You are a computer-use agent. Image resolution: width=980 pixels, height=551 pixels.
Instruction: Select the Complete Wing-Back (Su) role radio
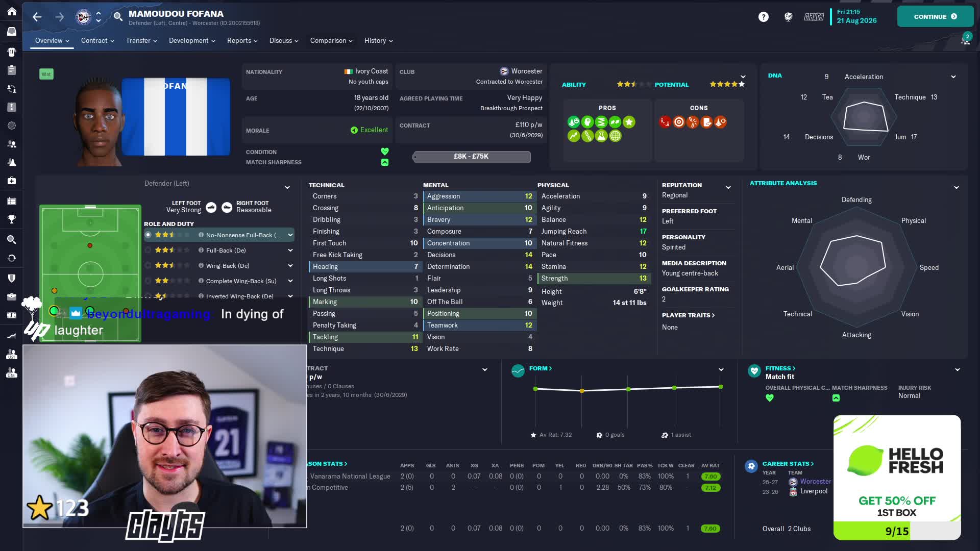point(148,281)
